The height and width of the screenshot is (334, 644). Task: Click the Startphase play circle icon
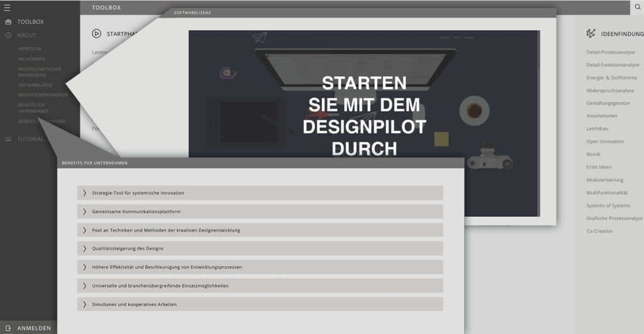point(96,34)
